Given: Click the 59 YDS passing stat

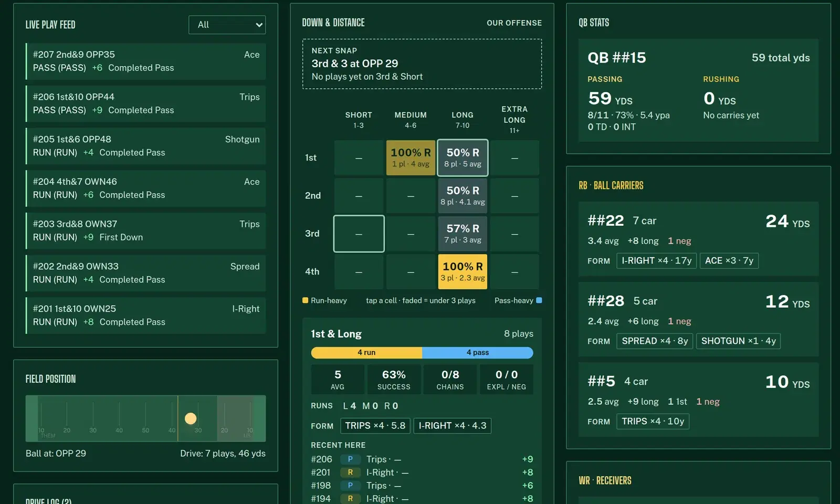Looking at the screenshot, I should coord(610,98).
